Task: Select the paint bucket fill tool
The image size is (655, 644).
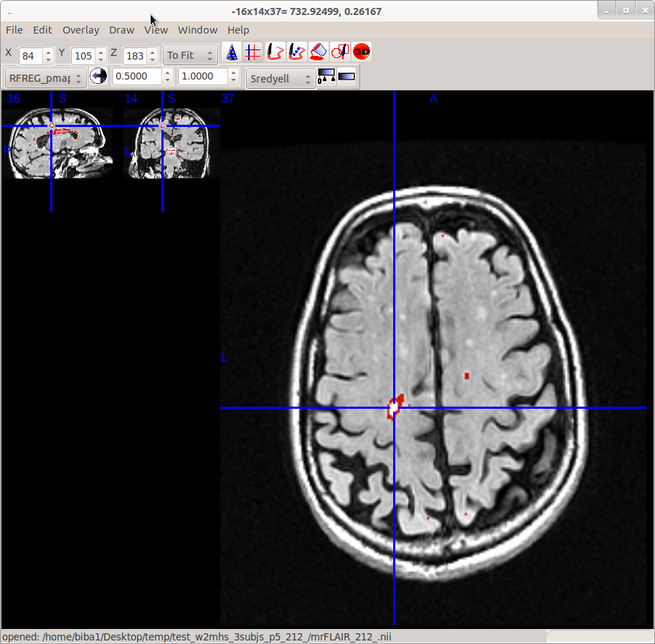Action: point(319,52)
